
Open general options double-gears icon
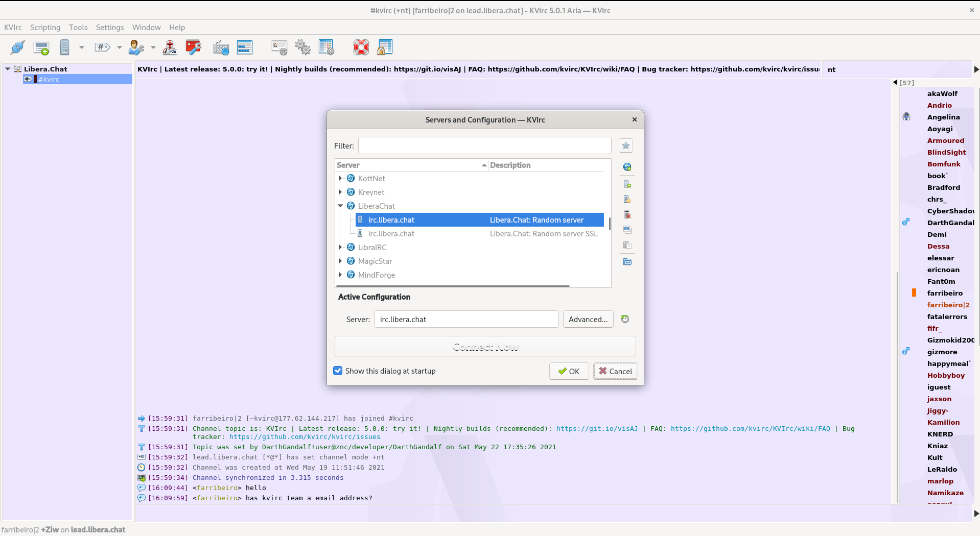tap(302, 47)
